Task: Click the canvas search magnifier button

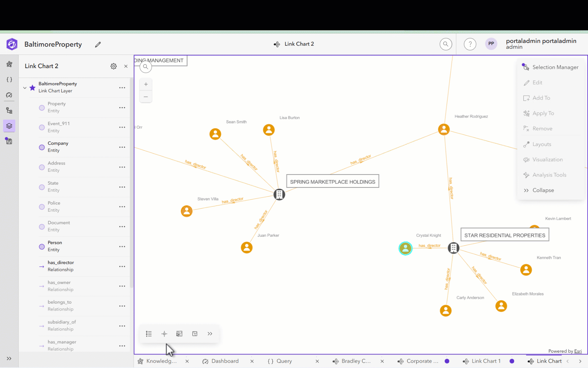Action: tap(146, 67)
